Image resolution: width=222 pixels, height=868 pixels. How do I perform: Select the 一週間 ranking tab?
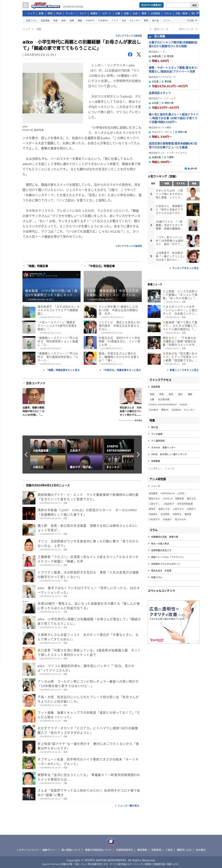click(x=166, y=183)
